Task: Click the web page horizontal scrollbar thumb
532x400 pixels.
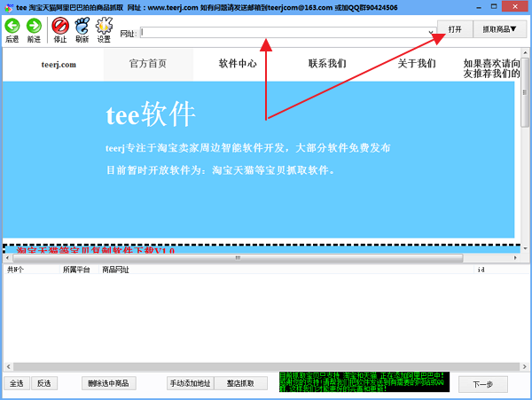Action: coord(238,258)
